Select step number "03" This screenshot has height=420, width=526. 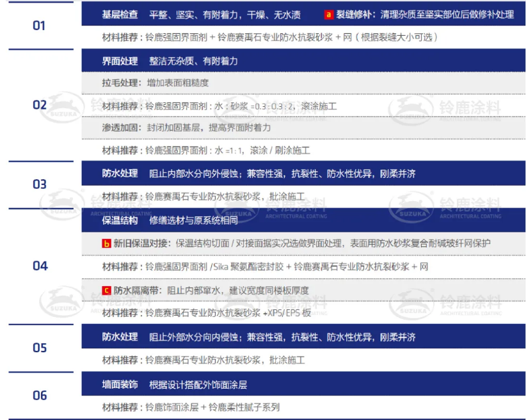pyautogui.click(x=40, y=184)
